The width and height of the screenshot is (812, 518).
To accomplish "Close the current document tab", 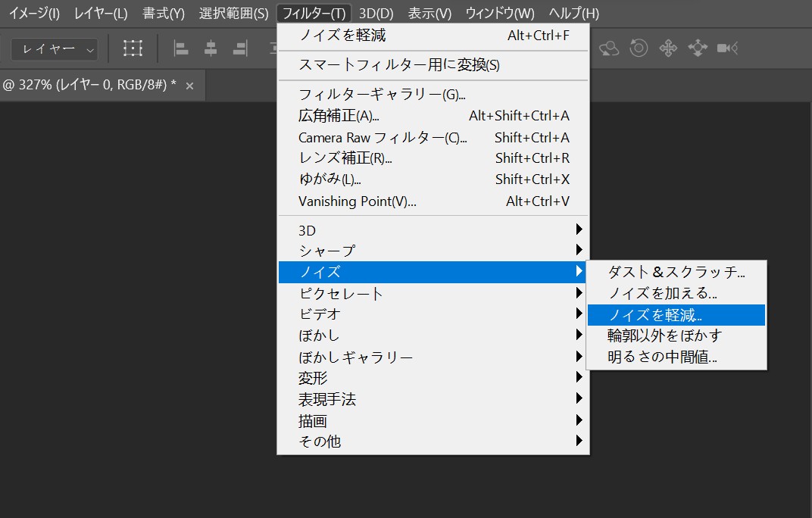I will click(x=188, y=86).
